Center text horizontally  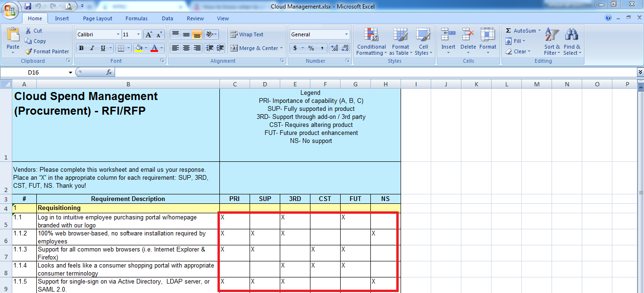(x=186, y=48)
